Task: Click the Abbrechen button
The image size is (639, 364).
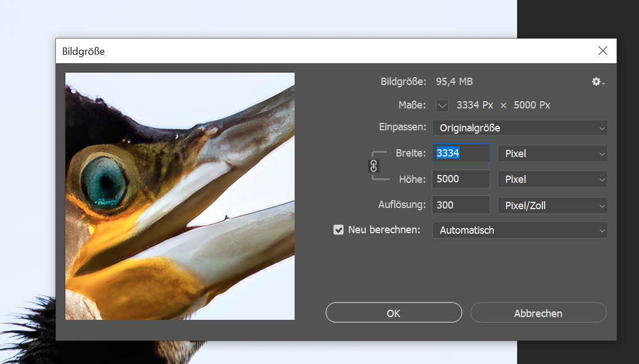Action: click(538, 313)
